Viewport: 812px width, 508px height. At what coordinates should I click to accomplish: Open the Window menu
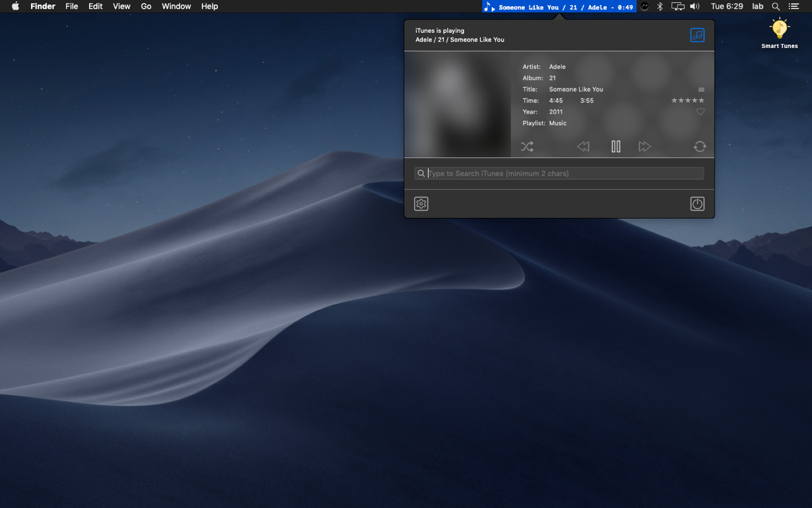click(x=176, y=6)
